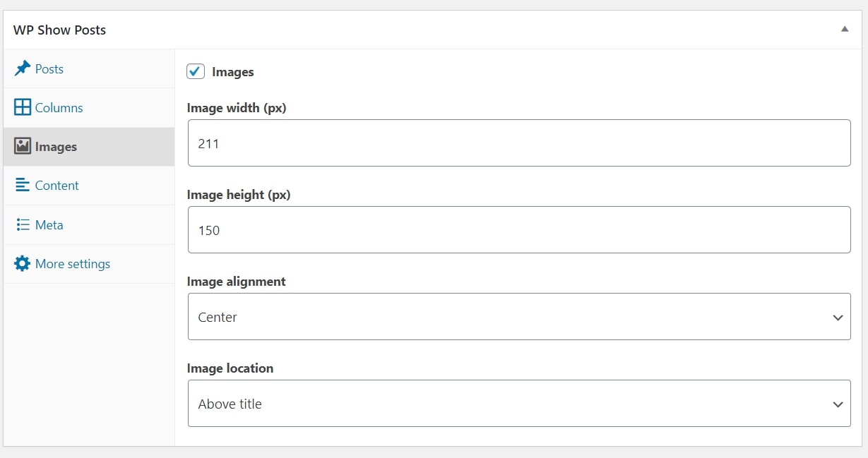Click the Image alignment dropdown chevron
This screenshot has width=868, height=458.
pyautogui.click(x=838, y=316)
